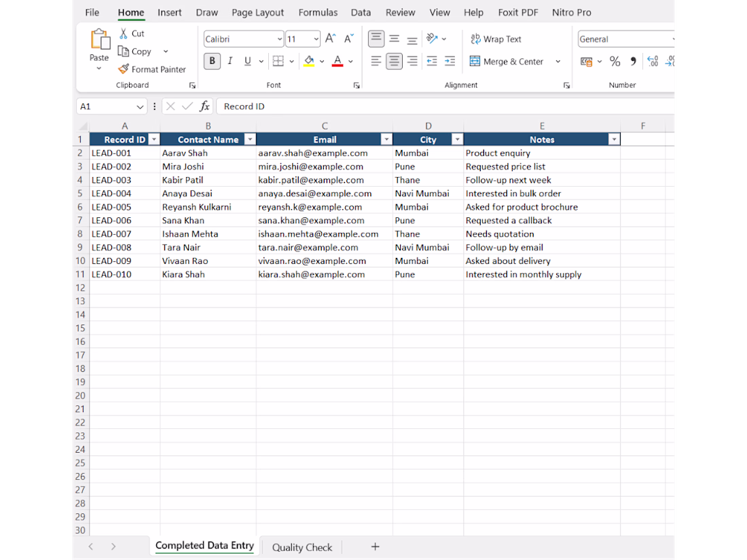
Task: Open the Data ribbon tab
Action: tap(361, 12)
